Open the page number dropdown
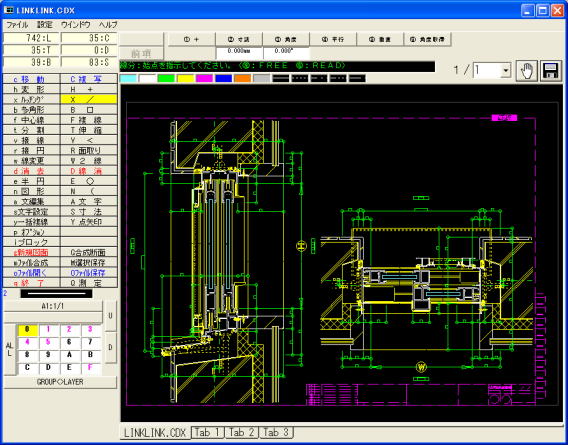Screen dimensions: 568x445 point(506,71)
